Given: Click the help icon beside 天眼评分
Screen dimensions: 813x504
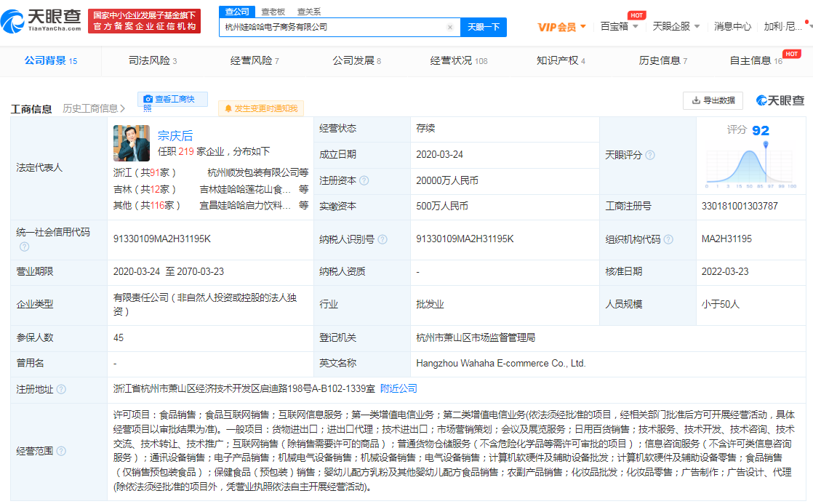Looking at the screenshot, I should (649, 155).
